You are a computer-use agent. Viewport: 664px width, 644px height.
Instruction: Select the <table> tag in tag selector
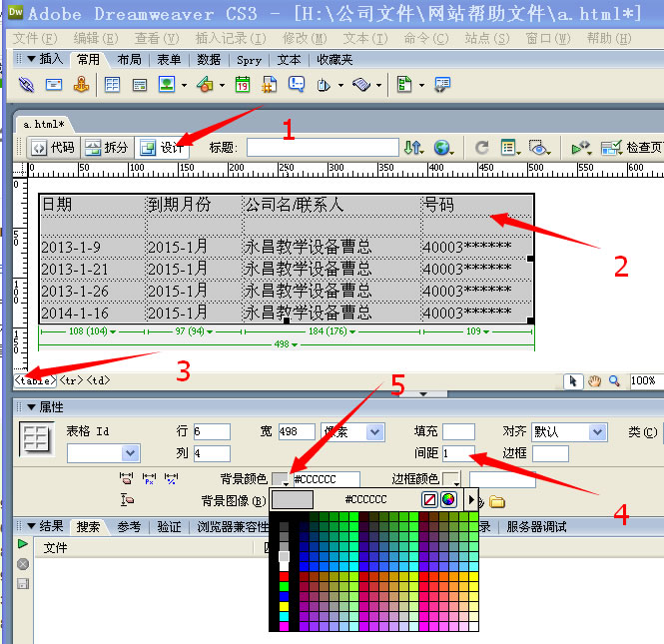[x=35, y=380]
